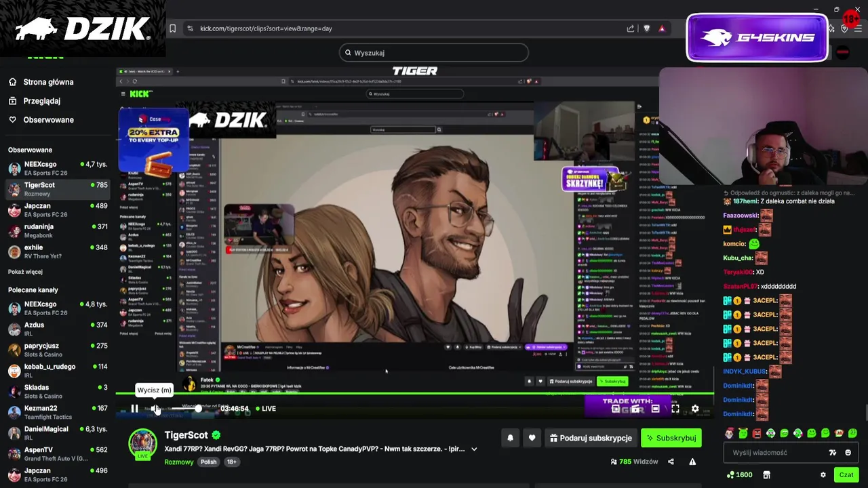The image size is (868, 488).
Task: Open Skladas channel in sidebar
Action: pos(57,391)
